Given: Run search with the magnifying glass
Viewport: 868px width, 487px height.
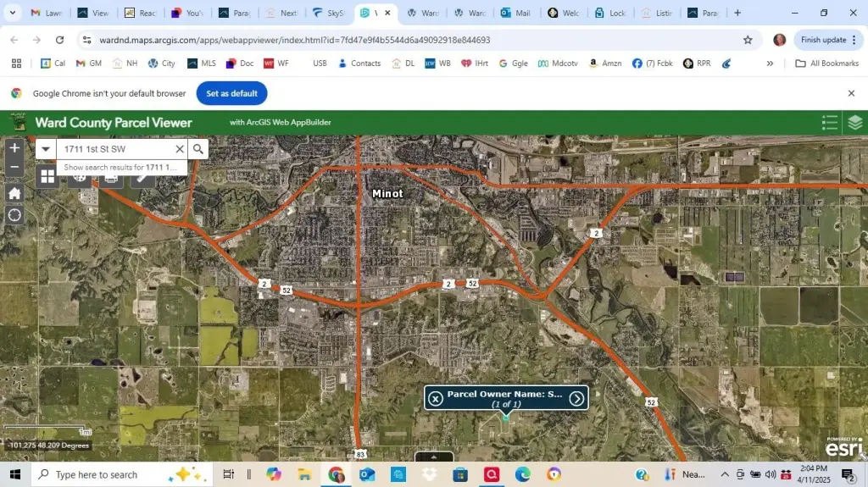Looking at the screenshot, I should (198, 149).
